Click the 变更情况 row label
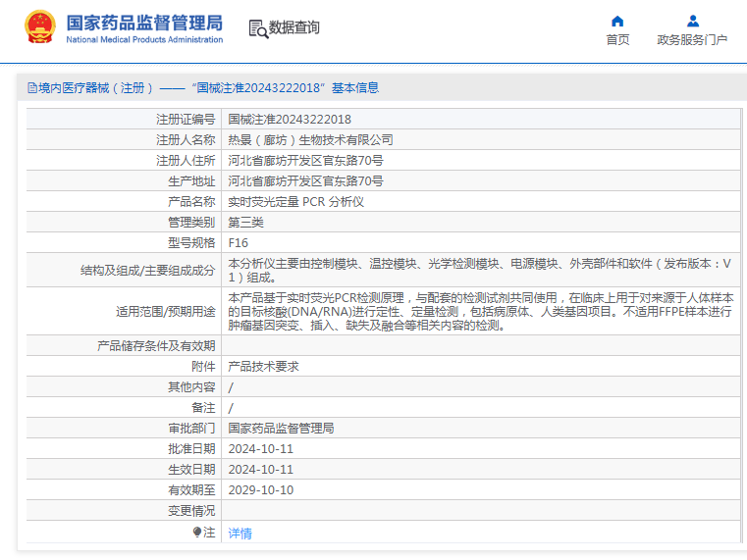The height and width of the screenshot is (560, 747). [191, 511]
